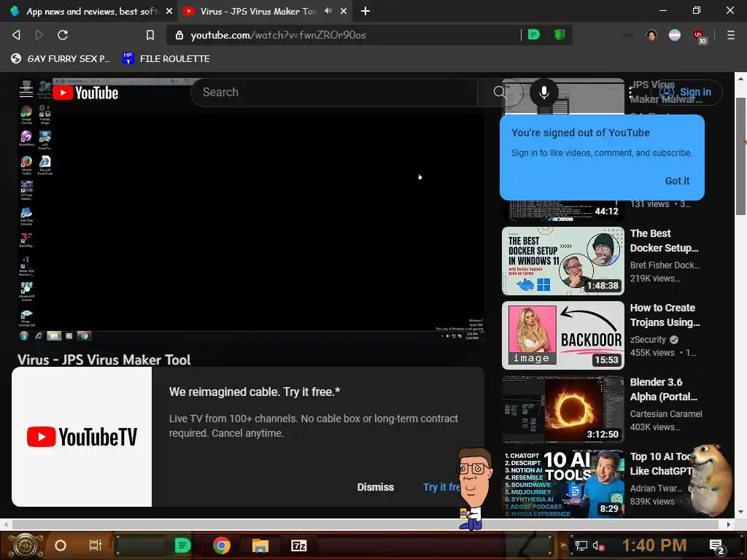Close the Virus - JPS Virus Maker tab
The width and height of the screenshot is (747, 560).
[x=344, y=11]
